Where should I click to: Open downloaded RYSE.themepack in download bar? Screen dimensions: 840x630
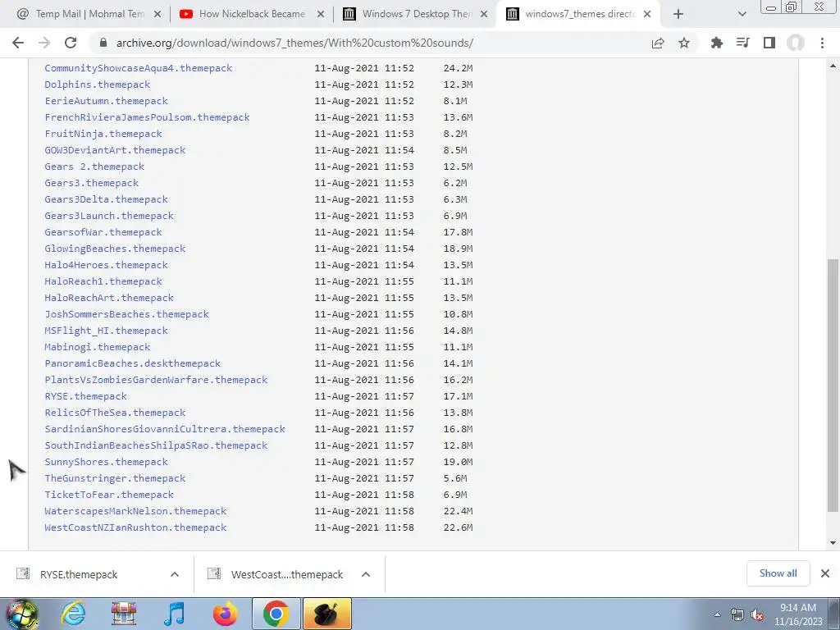[x=79, y=574]
